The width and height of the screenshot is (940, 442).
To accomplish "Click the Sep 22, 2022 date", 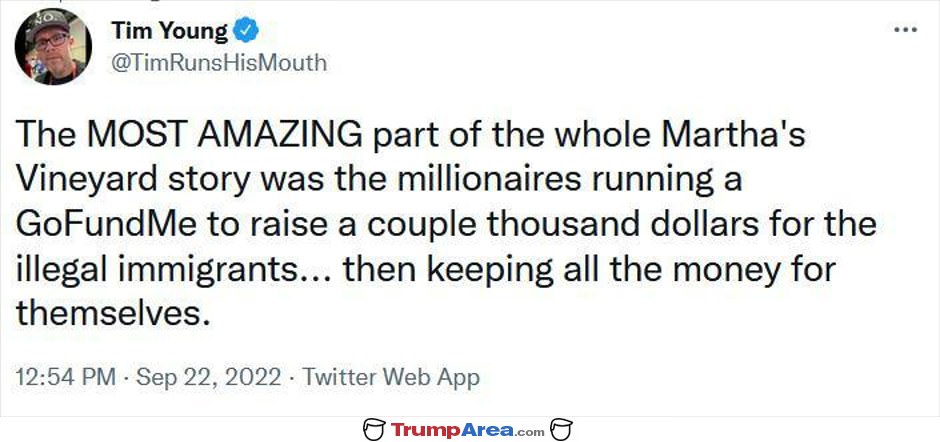I will click(209, 377).
